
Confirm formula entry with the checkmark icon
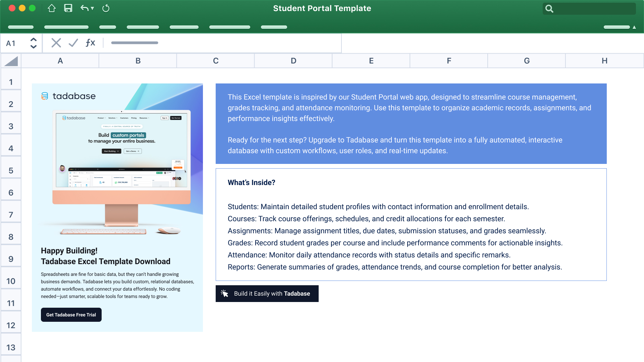73,43
